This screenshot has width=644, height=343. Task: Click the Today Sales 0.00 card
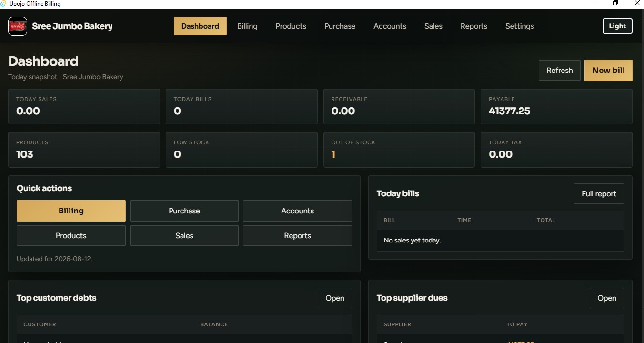click(84, 106)
